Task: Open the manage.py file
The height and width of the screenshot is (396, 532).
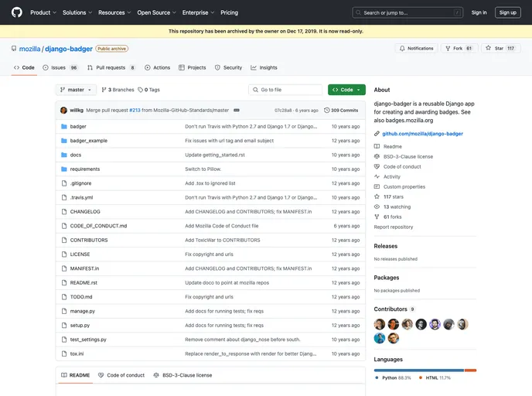Action: point(83,311)
